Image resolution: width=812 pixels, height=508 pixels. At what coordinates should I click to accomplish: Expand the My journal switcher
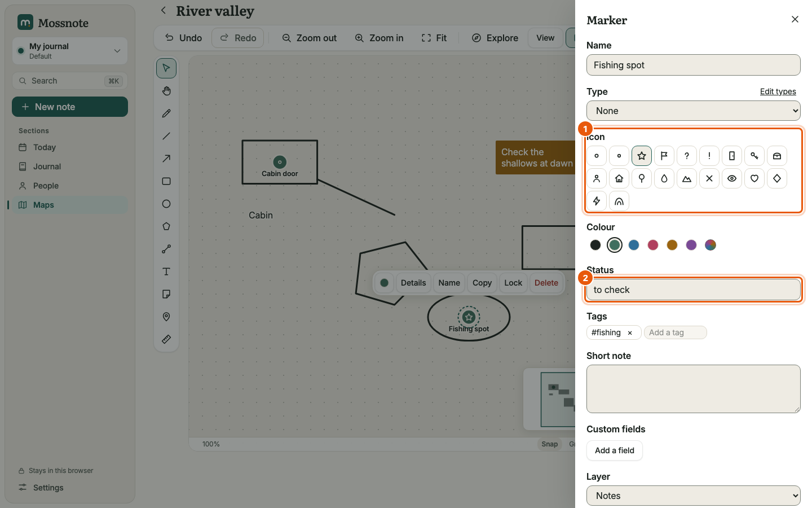pos(70,51)
